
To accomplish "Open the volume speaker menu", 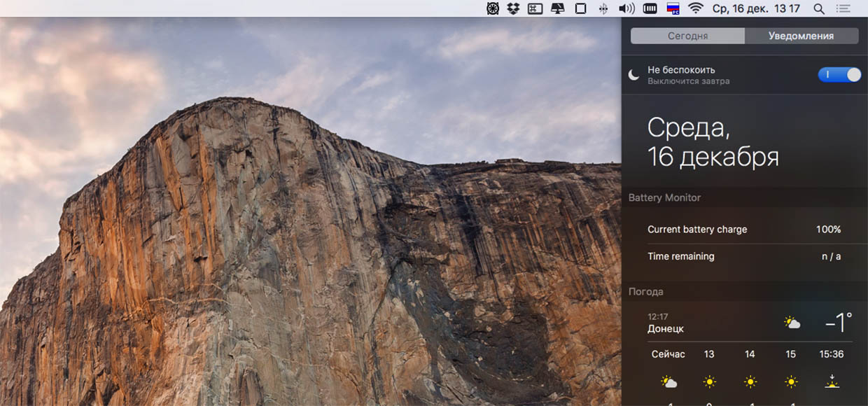I will click(626, 8).
